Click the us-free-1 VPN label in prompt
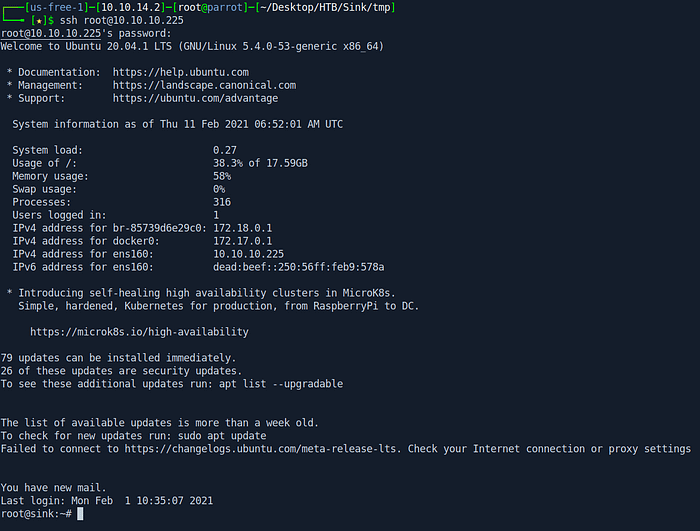Image resolution: width=700 pixels, height=531 pixels. click(x=57, y=8)
